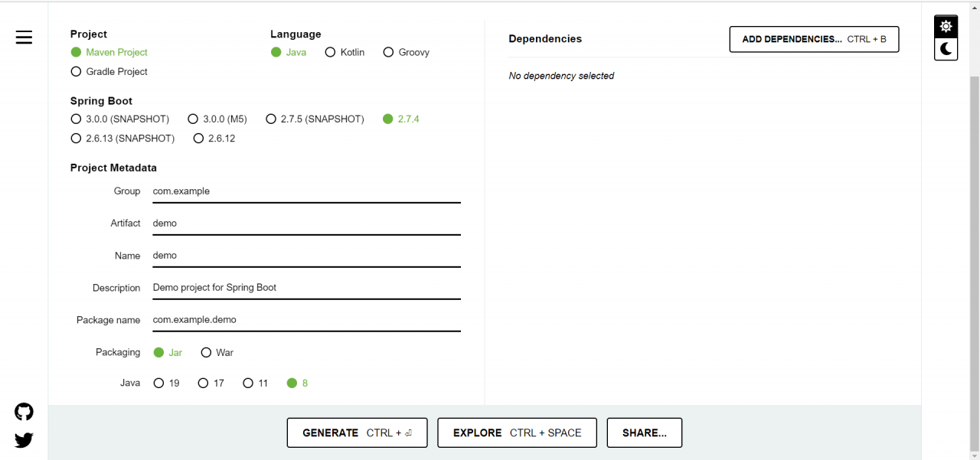Select Spring Boot 2.6.12
This screenshot has width=980, height=460.
[x=214, y=139]
